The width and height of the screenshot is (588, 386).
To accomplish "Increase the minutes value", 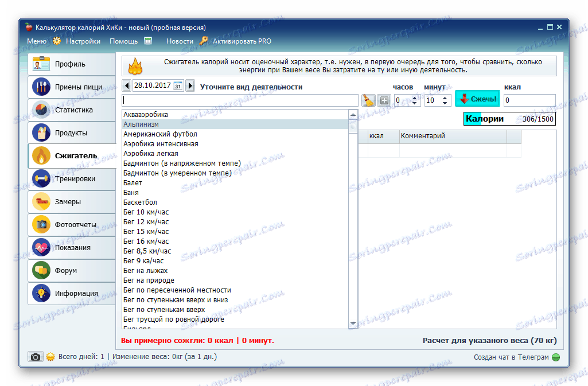I will pyautogui.click(x=445, y=98).
